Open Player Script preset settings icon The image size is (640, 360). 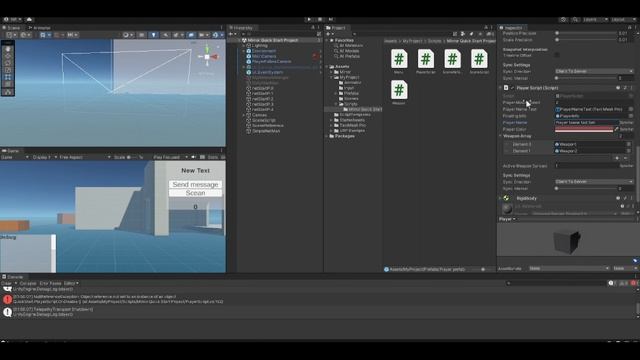pyautogui.click(x=625, y=88)
